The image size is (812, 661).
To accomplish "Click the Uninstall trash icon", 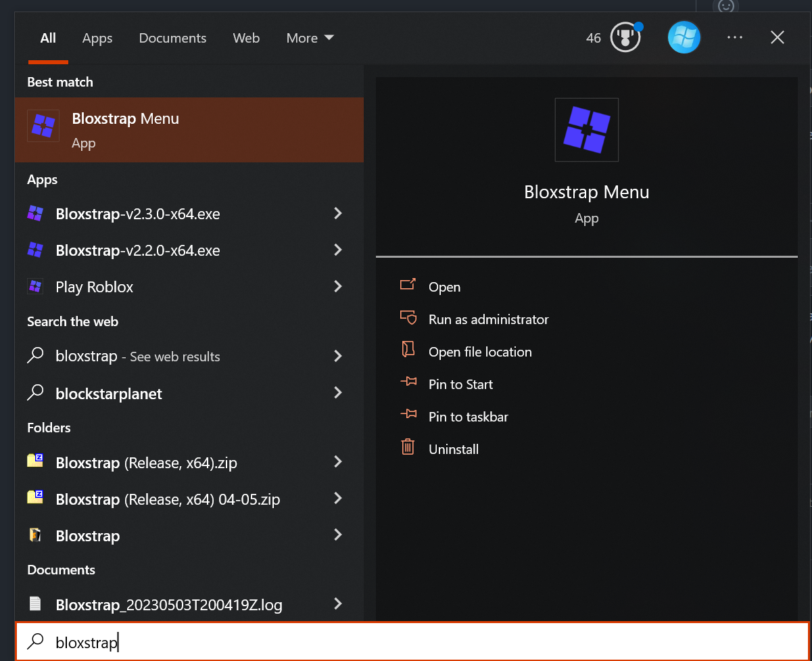I will (x=408, y=447).
